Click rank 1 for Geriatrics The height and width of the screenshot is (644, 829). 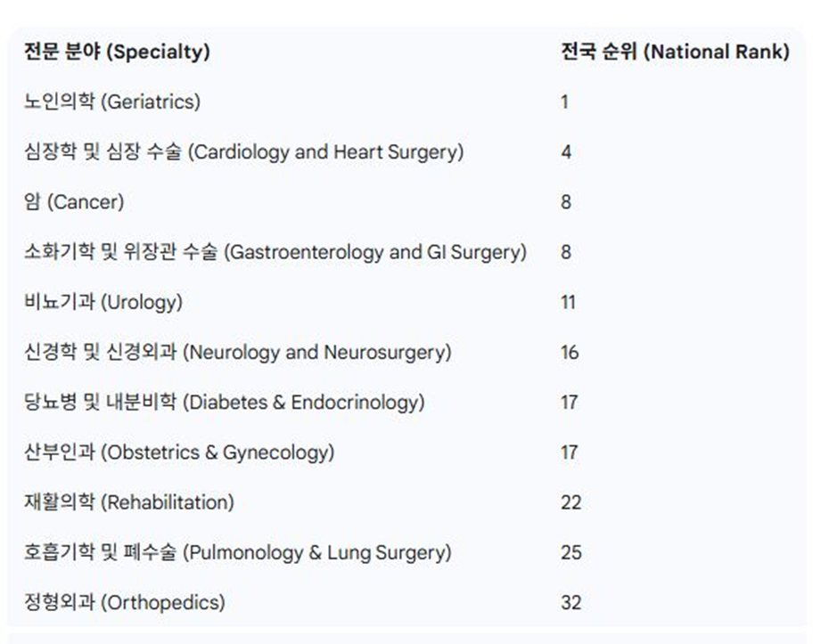coord(564,102)
